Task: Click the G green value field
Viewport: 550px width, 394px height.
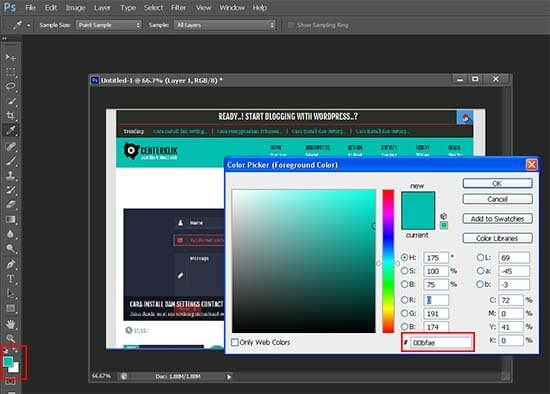Action: coord(436,313)
